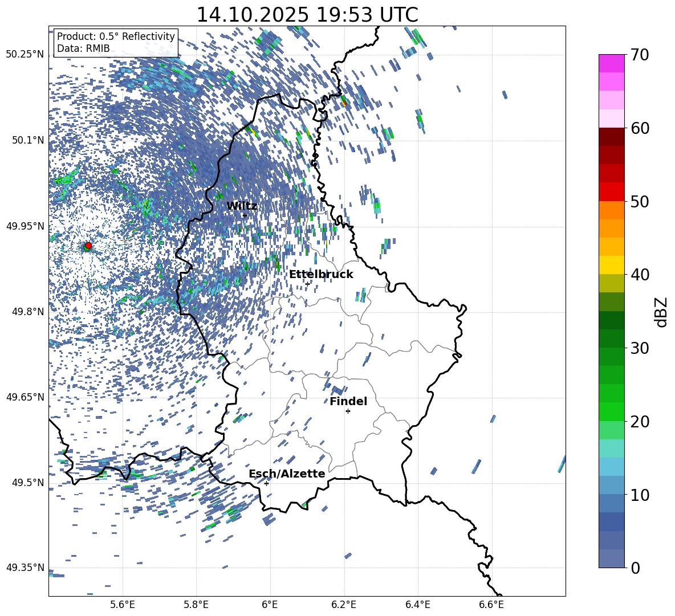
Task: Click the 10 value on the colorbar
Action: click(x=639, y=495)
